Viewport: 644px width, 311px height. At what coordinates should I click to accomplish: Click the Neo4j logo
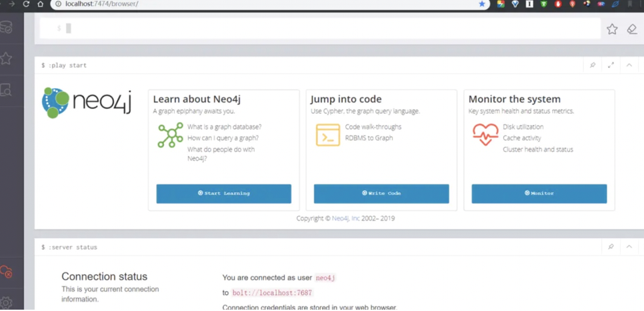click(87, 102)
